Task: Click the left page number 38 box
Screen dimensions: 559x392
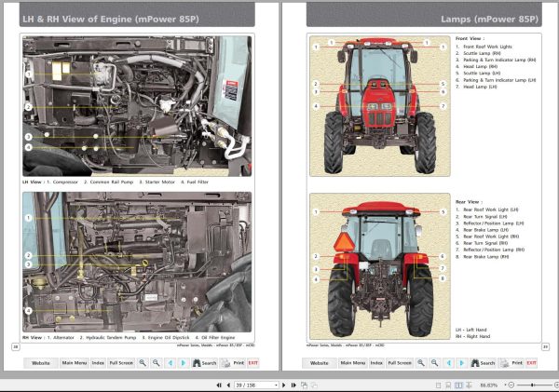Action: (16, 346)
